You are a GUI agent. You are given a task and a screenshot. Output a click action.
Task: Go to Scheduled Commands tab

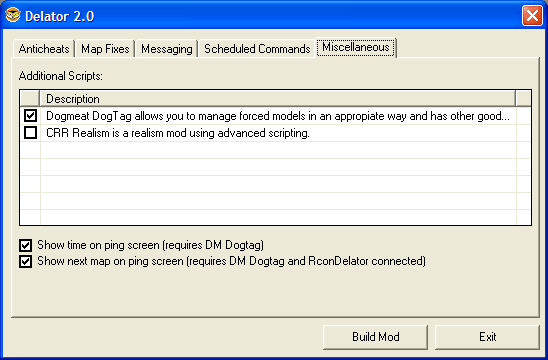257,49
